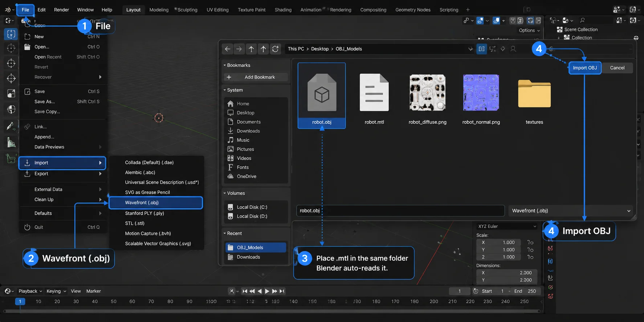The height and width of the screenshot is (322, 644).
Task: Open file browser filter settings funnel
Action: point(503,49)
